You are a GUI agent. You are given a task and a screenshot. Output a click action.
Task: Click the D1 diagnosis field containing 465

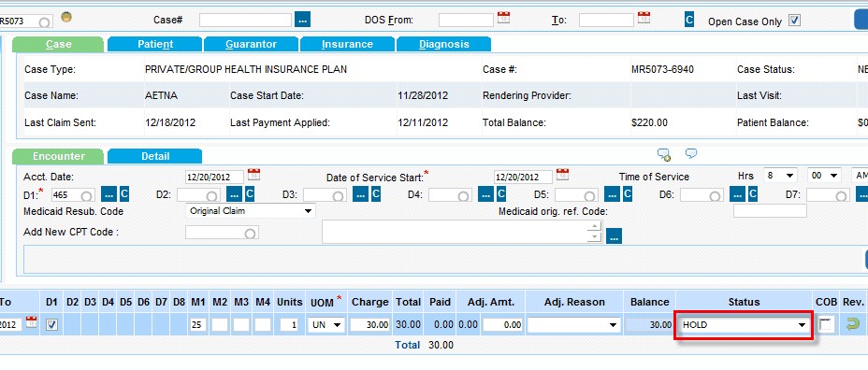(73, 195)
